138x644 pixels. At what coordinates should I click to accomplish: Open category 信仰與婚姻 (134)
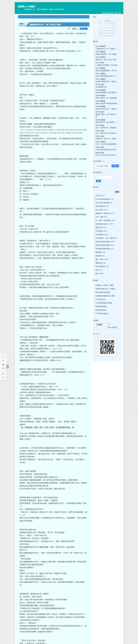(x=102, y=235)
